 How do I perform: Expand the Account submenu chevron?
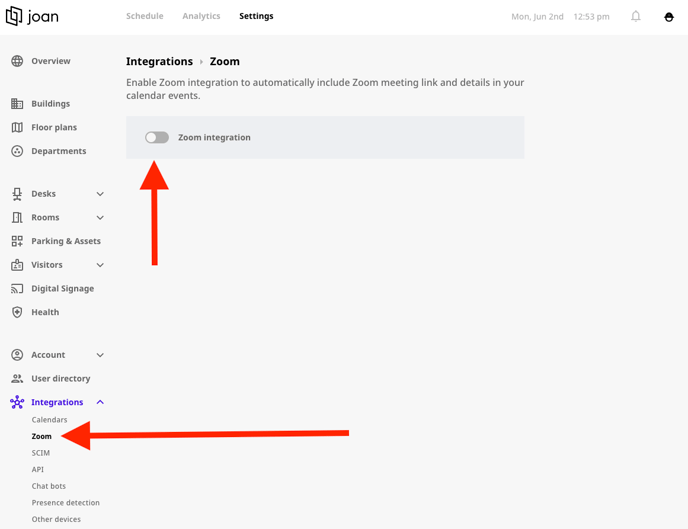pos(100,355)
